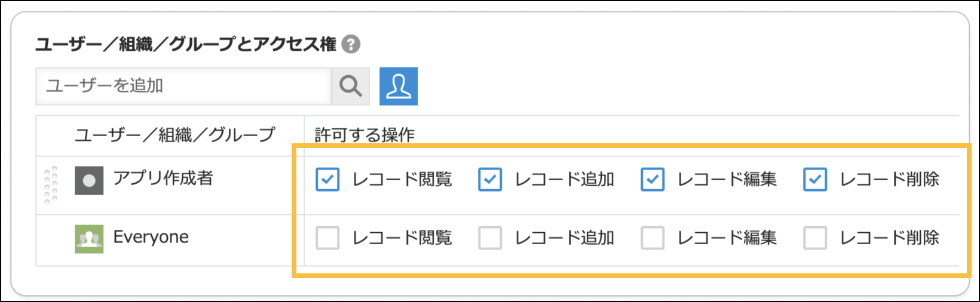Open the blue user picker icon
The width and height of the screenshot is (980, 302).
coord(399,87)
